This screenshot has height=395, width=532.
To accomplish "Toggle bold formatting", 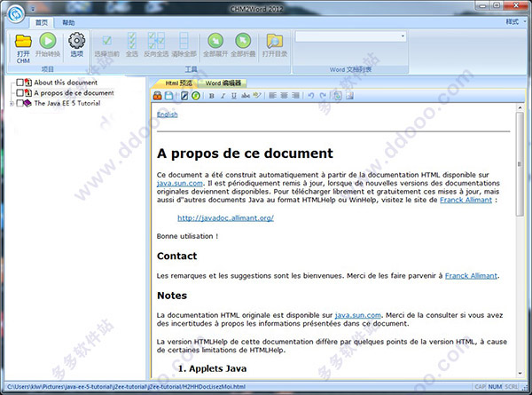I will click(x=212, y=96).
